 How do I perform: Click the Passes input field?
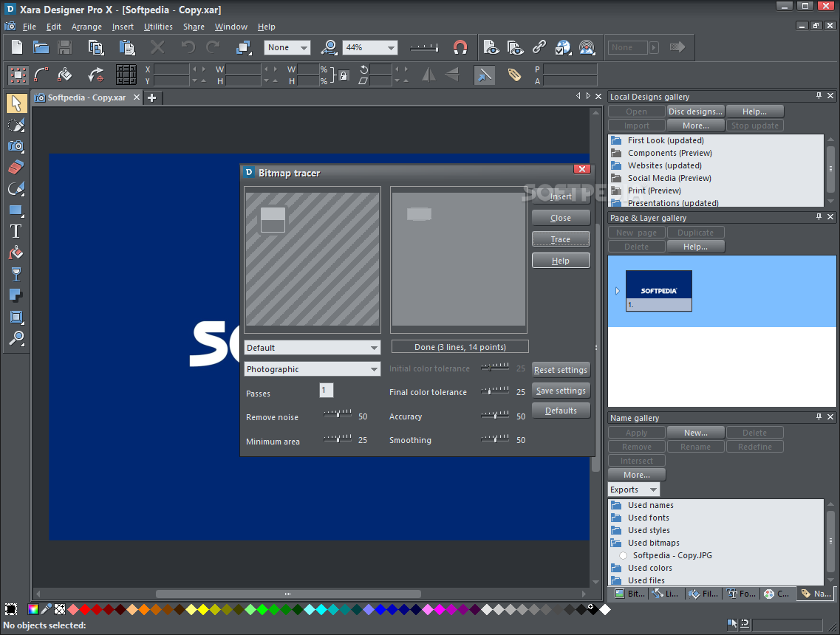327,391
